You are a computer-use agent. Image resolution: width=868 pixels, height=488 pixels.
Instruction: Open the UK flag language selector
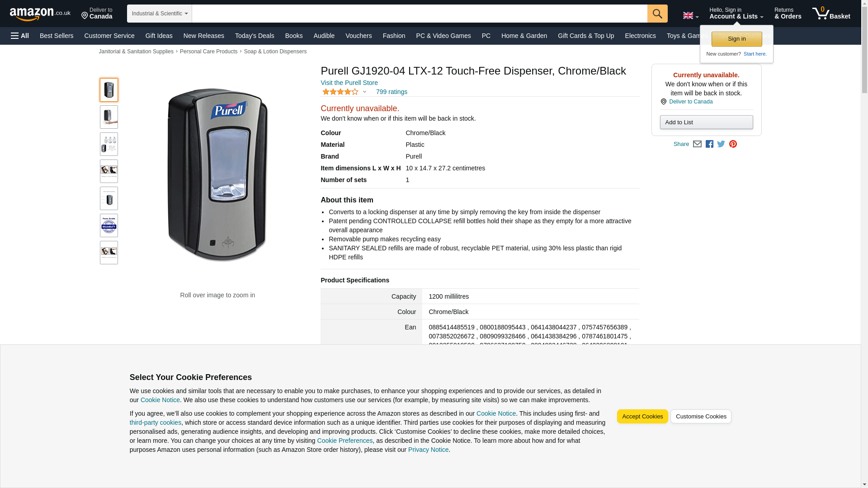tap(690, 16)
